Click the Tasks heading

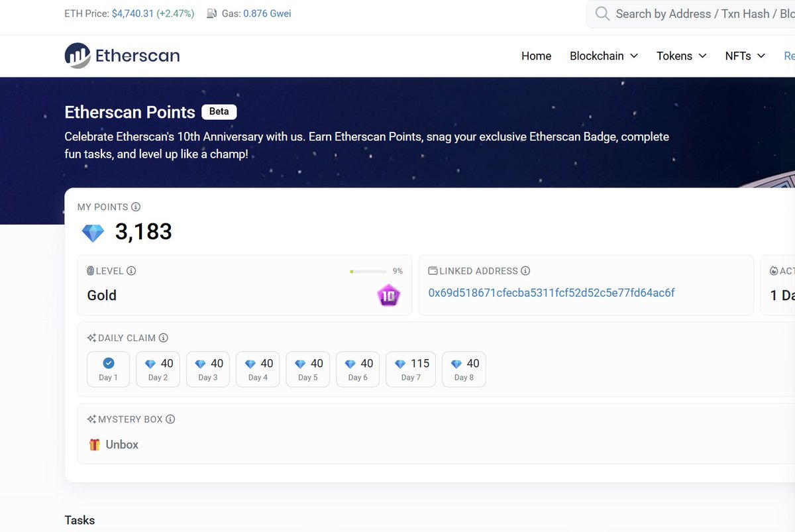click(x=79, y=520)
